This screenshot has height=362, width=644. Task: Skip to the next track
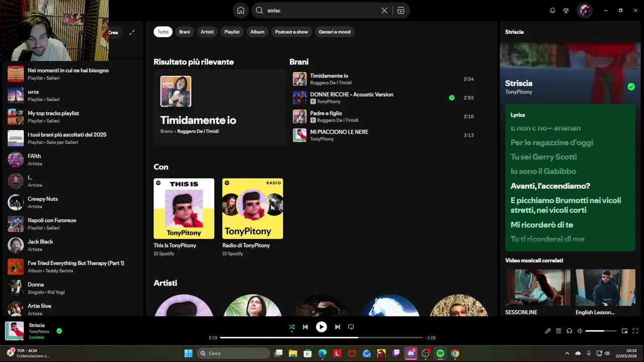pyautogui.click(x=337, y=327)
